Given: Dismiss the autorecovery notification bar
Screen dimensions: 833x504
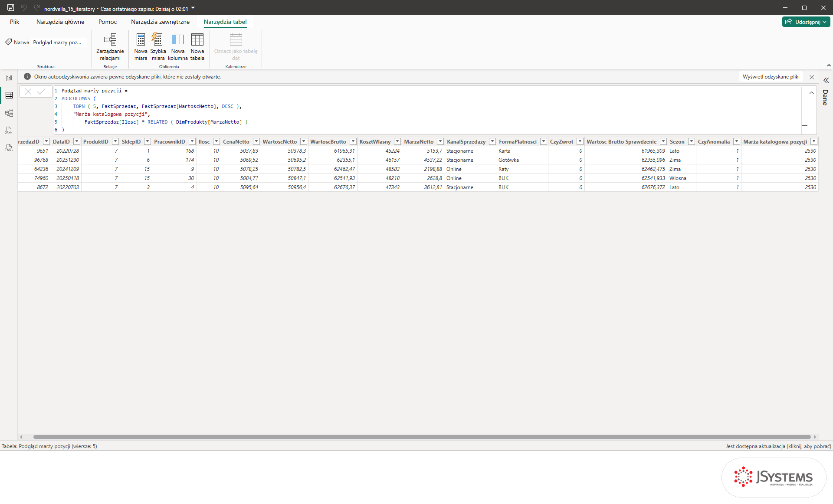Looking at the screenshot, I should point(812,77).
